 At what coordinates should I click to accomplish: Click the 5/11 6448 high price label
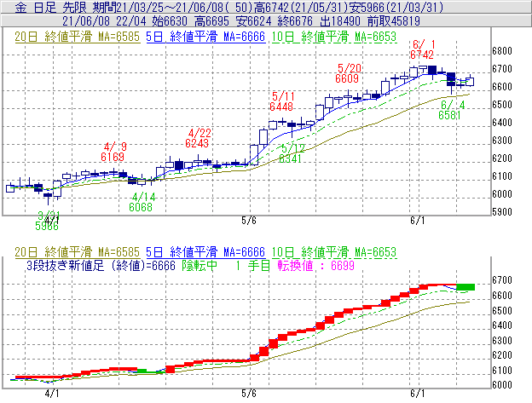coord(282,101)
